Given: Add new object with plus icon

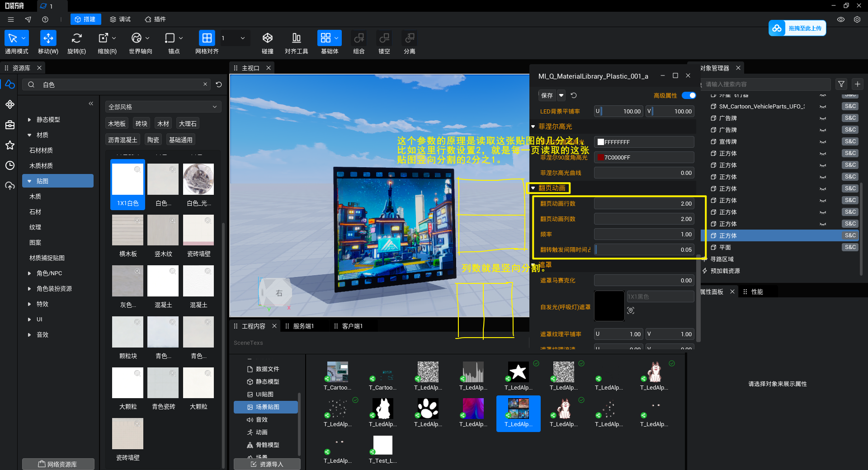Looking at the screenshot, I should click(858, 84).
